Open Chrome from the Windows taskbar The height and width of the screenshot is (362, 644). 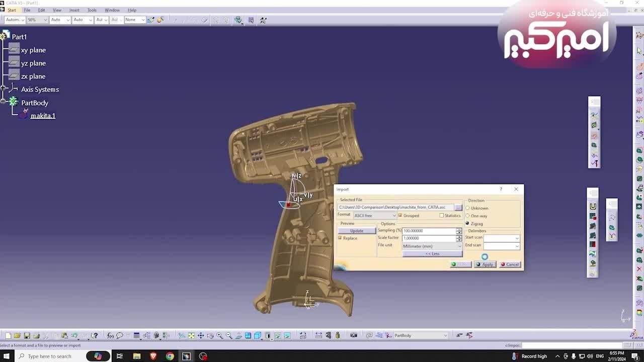click(170, 356)
